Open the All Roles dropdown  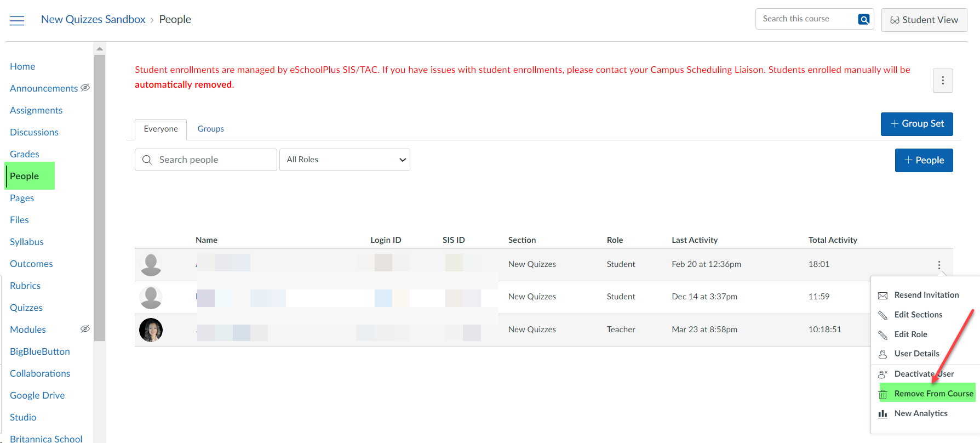(345, 160)
